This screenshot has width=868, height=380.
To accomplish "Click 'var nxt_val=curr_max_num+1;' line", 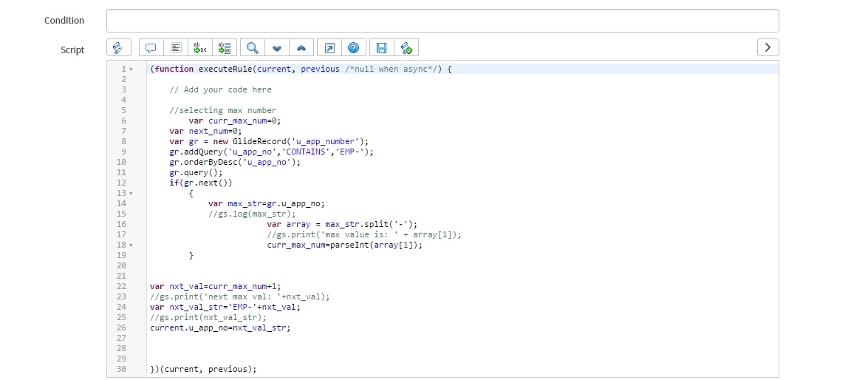I will 216,286.
